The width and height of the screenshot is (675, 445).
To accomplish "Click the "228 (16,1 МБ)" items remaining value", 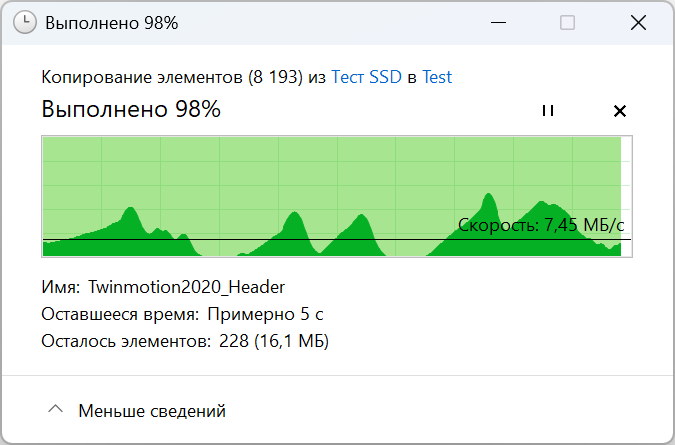I will (x=273, y=342).
